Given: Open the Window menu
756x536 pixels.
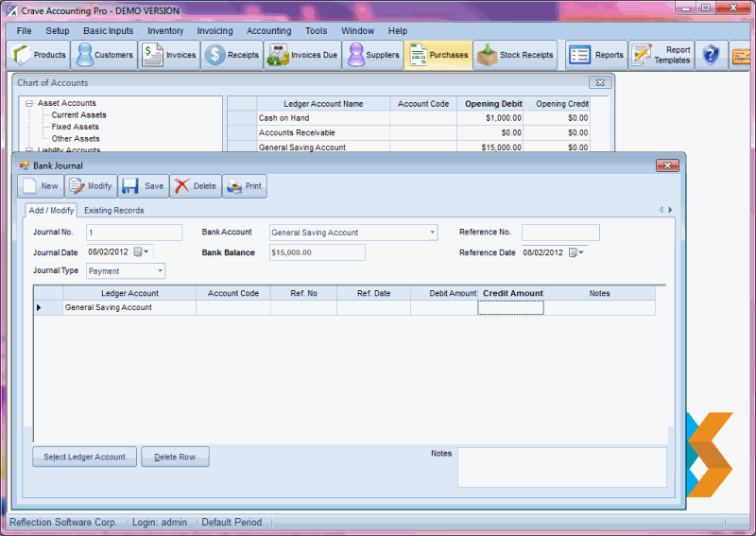Looking at the screenshot, I should pyautogui.click(x=357, y=31).
